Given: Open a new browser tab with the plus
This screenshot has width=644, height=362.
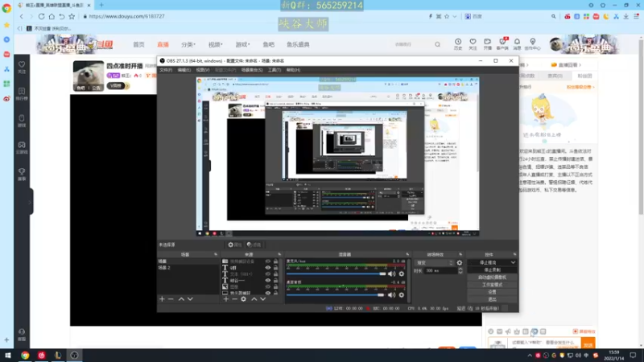Looking at the screenshot, I should tap(101, 5).
